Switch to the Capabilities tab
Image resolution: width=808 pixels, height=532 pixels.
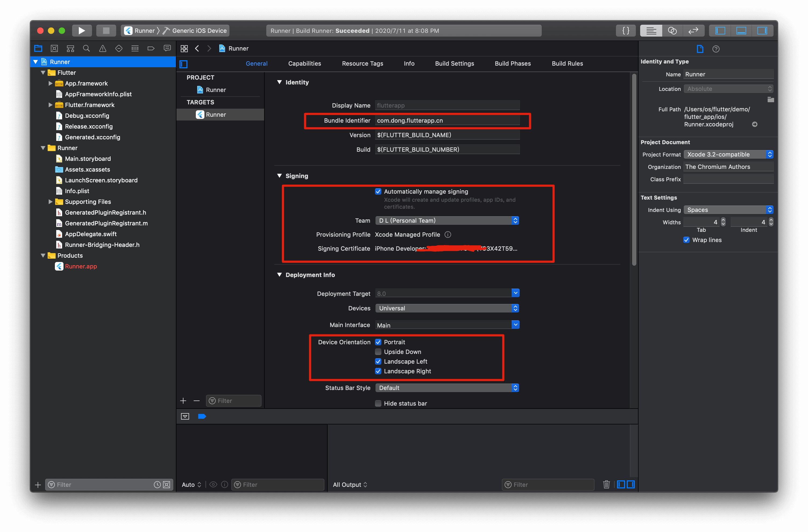304,63
